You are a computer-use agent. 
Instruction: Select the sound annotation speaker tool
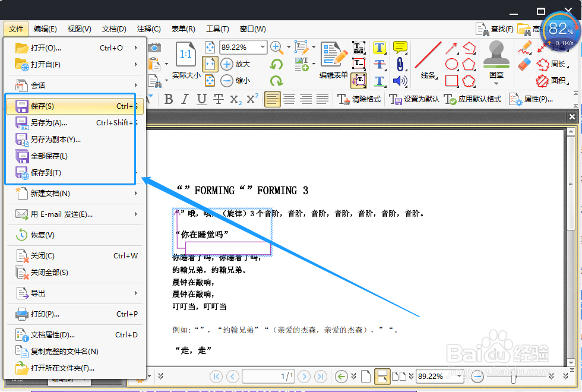400,81
